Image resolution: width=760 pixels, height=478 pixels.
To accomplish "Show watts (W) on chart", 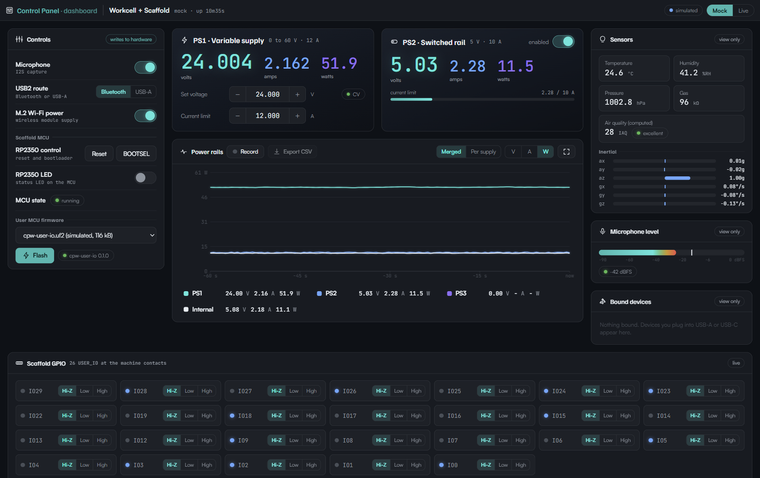I will [545, 152].
